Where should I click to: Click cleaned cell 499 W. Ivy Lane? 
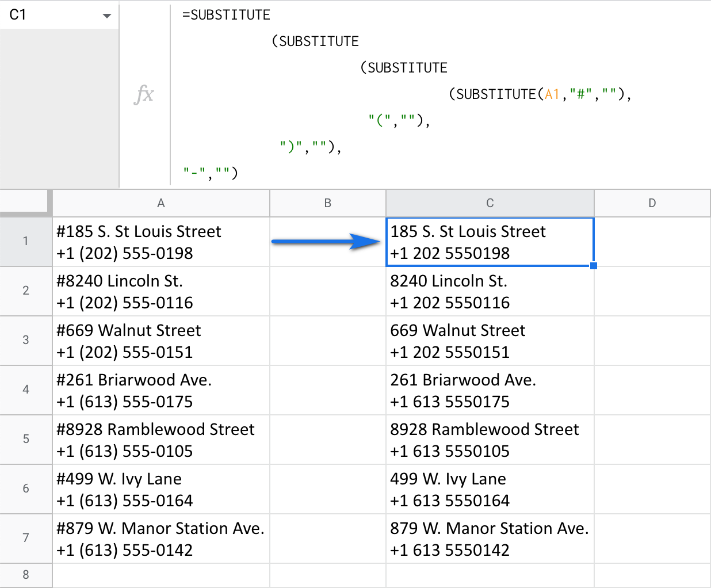(490, 489)
